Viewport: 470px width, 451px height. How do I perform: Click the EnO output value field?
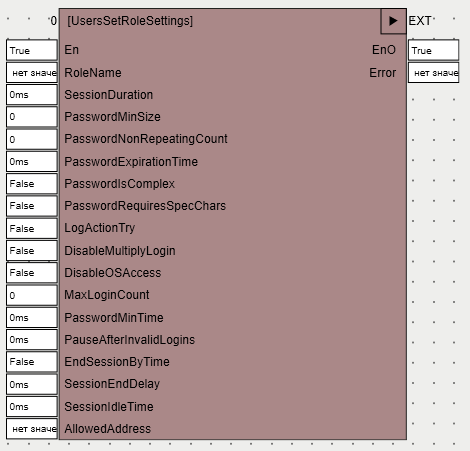point(434,50)
